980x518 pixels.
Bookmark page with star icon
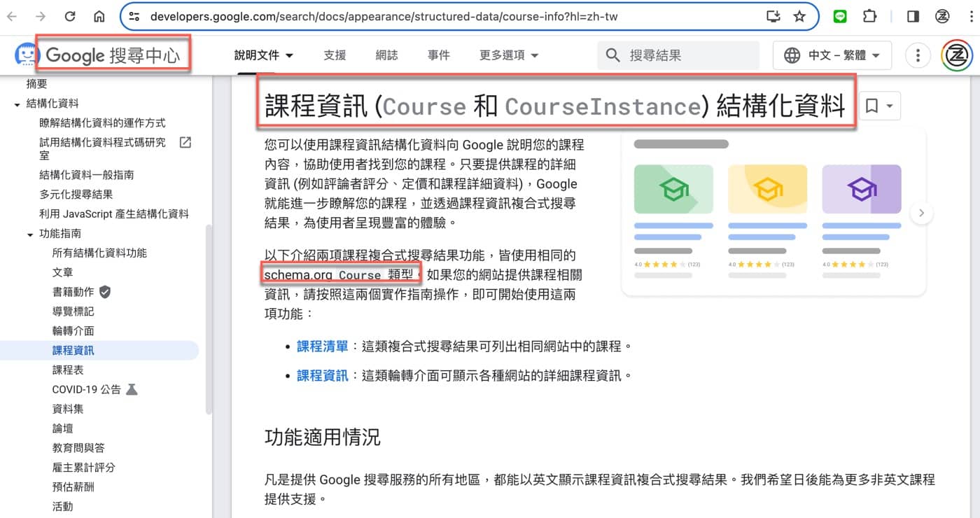coord(799,16)
